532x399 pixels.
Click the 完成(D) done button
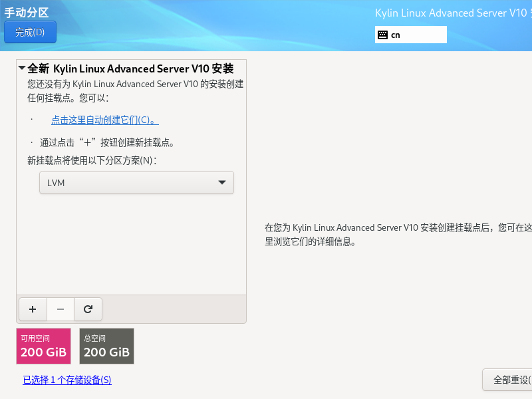[30, 32]
